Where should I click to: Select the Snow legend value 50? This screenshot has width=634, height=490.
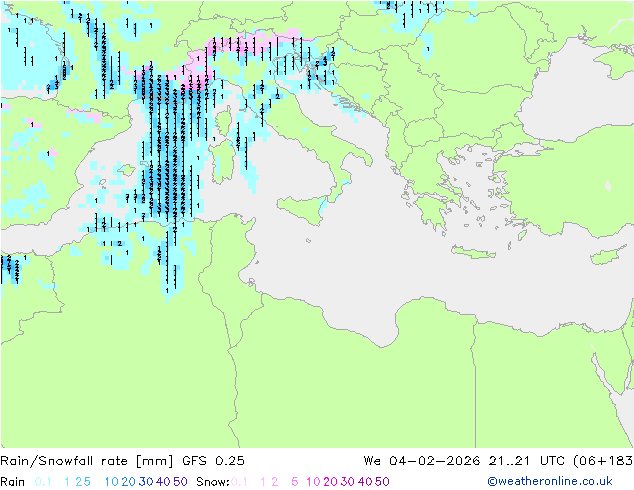point(383,482)
